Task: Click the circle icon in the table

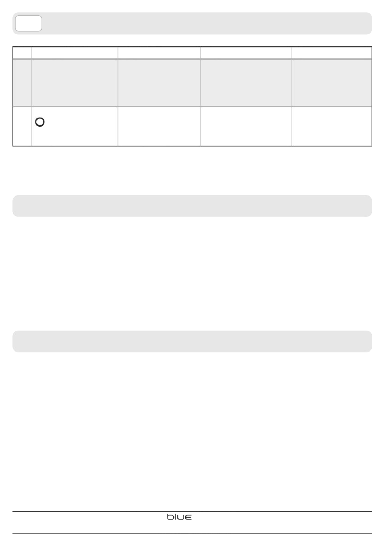Action: pos(40,122)
